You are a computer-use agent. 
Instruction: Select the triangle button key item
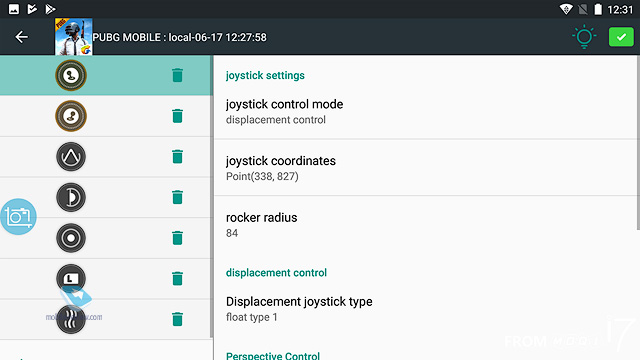[x=71, y=157]
